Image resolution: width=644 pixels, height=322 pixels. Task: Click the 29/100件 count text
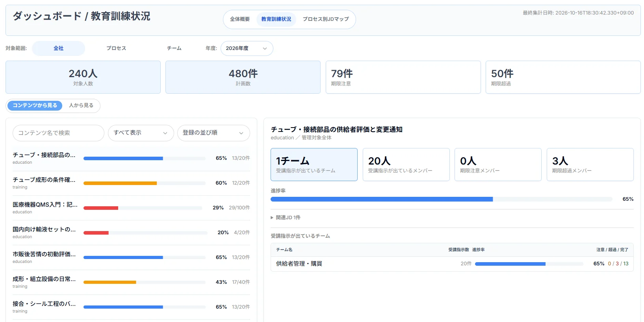coord(239,208)
